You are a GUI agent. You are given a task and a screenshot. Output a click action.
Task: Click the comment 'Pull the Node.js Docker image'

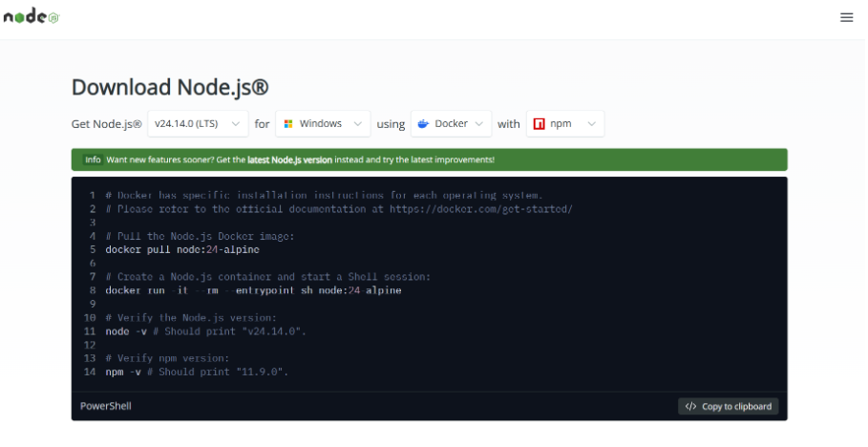point(200,236)
